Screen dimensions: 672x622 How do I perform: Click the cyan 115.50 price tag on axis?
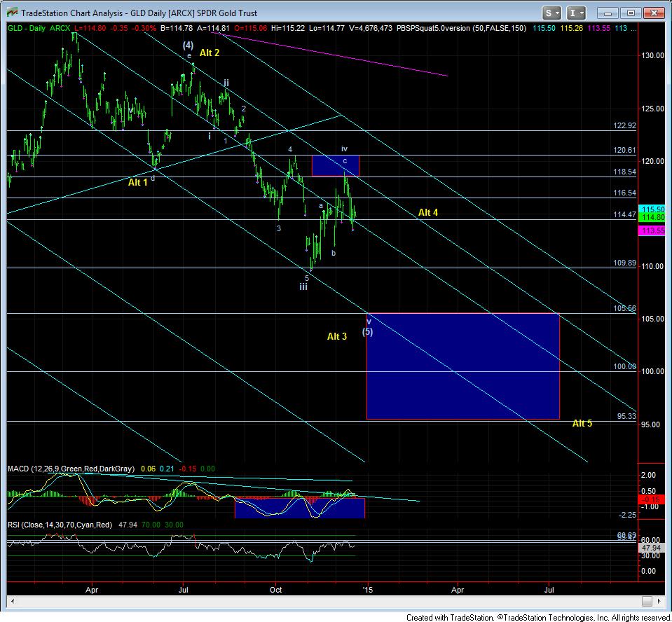tap(652, 209)
